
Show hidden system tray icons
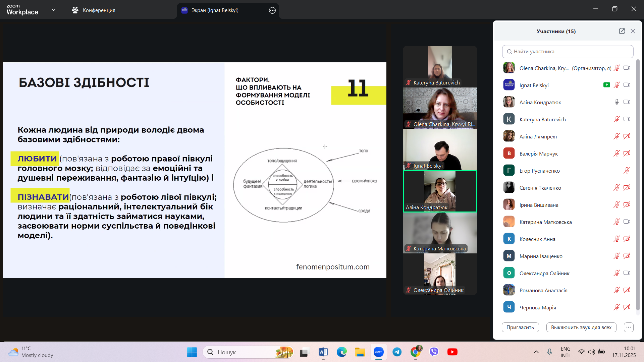536,352
